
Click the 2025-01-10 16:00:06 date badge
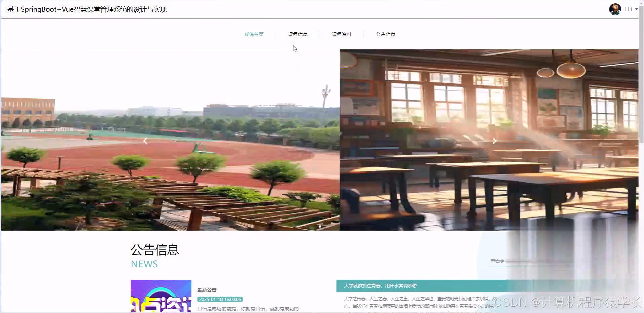pyautogui.click(x=220, y=299)
